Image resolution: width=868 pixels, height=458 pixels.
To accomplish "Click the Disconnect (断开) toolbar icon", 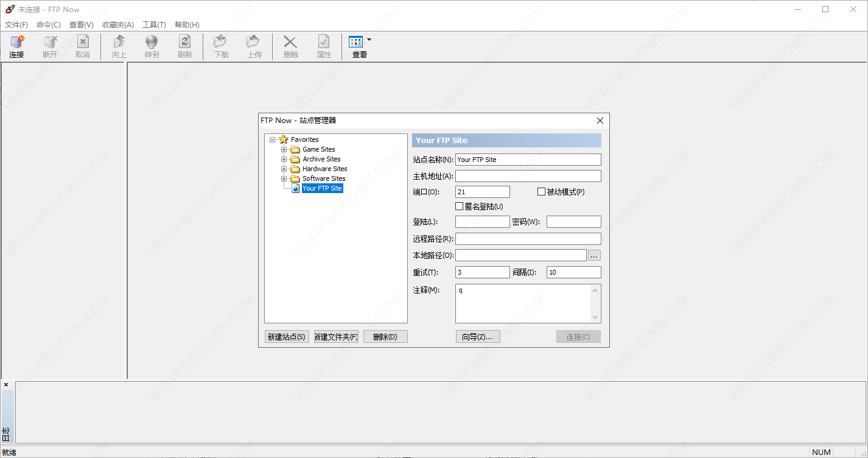I will (50, 41).
